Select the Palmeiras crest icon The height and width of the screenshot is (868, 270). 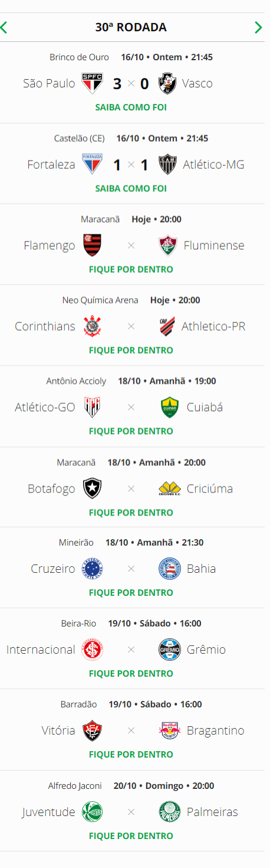168,812
